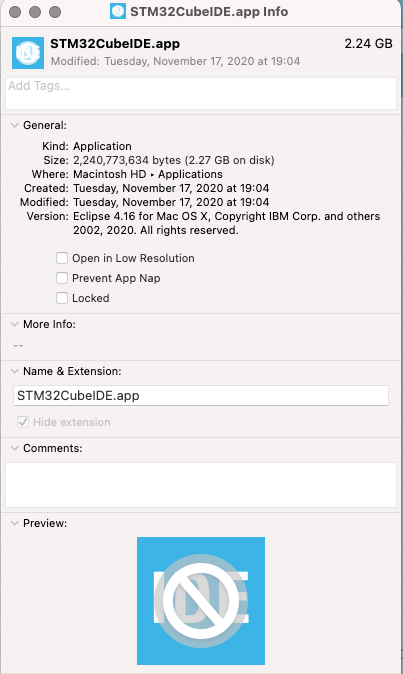This screenshot has width=403, height=674.
Task: Toggle the Hide extension checkbox
Action: click(x=23, y=422)
